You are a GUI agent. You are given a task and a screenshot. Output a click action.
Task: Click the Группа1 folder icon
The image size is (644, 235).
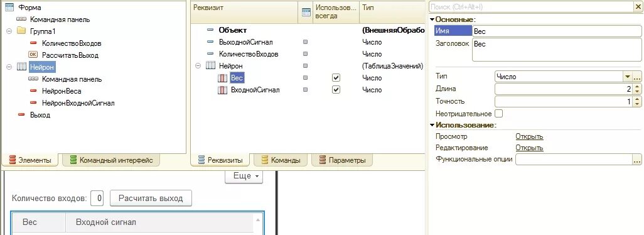pyautogui.click(x=21, y=31)
